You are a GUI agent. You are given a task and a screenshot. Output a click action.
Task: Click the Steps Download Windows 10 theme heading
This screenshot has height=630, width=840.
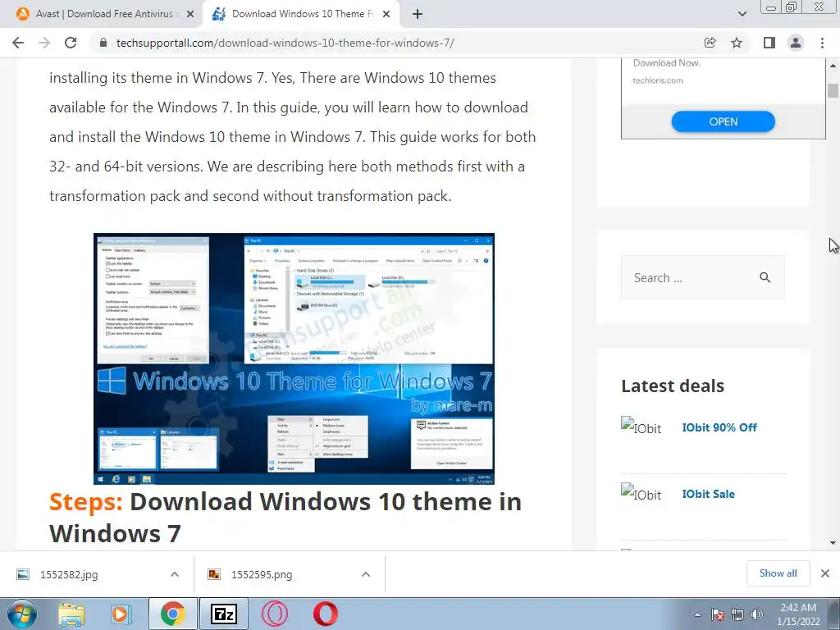tap(285, 518)
